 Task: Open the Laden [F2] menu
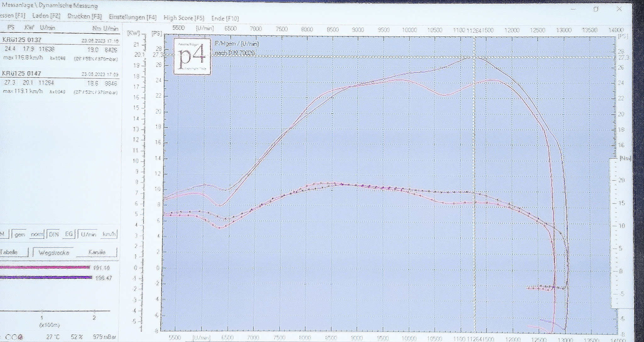tap(46, 16)
